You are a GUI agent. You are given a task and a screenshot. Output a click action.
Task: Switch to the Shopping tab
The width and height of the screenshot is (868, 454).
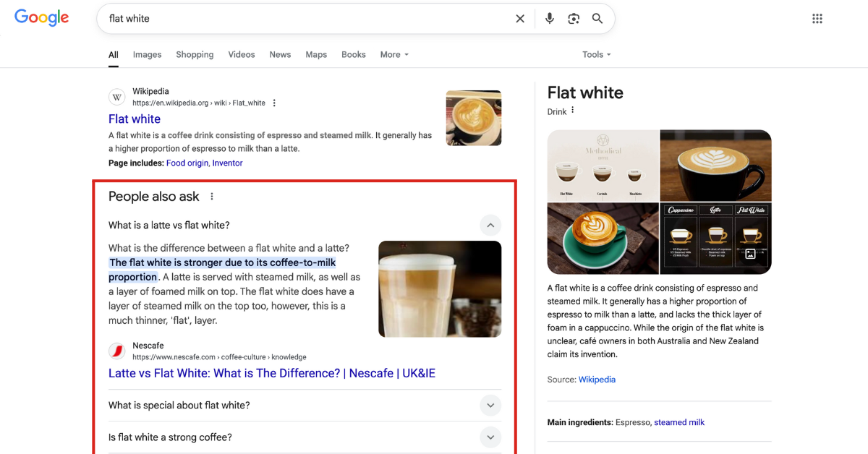(195, 55)
